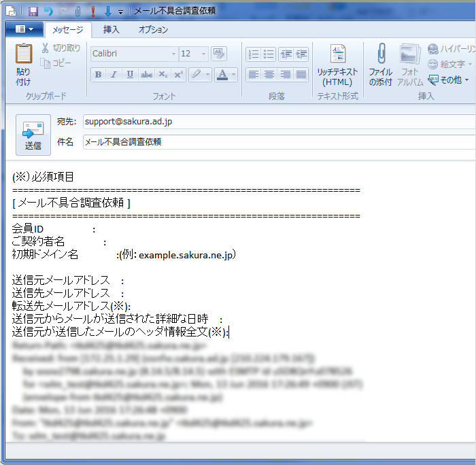476x465 pixels.
Task: Toggle Italic formatting
Action: pyautogui.click(x=114, y=75)
